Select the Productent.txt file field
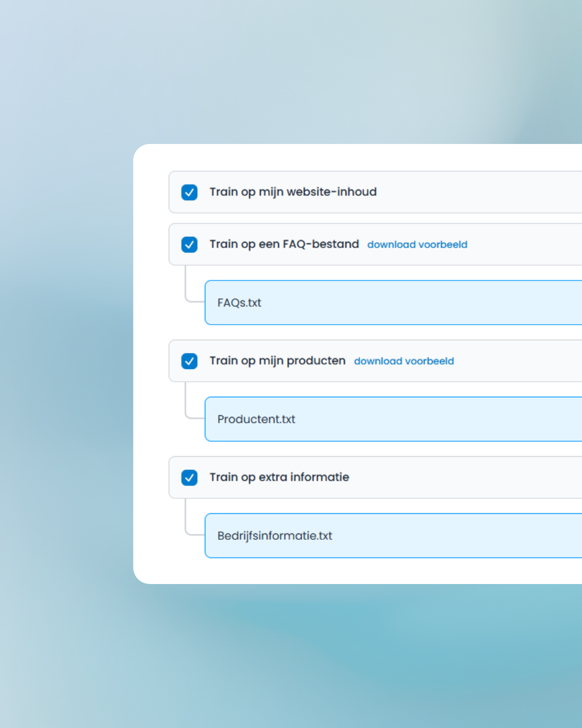The height and width of the screenshot is (728, 582). point(393,419)
